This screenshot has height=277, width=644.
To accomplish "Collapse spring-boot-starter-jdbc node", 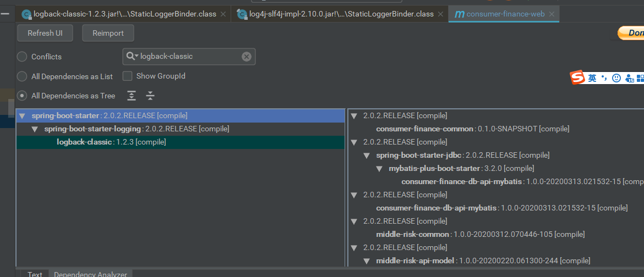I will (367, 156).
